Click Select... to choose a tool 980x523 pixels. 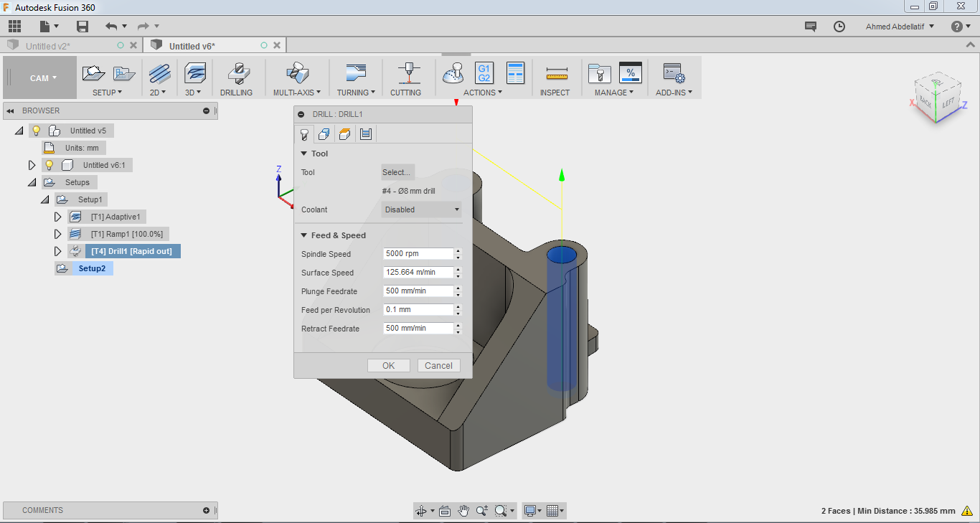pyautogui.click(x=397, y=172)
